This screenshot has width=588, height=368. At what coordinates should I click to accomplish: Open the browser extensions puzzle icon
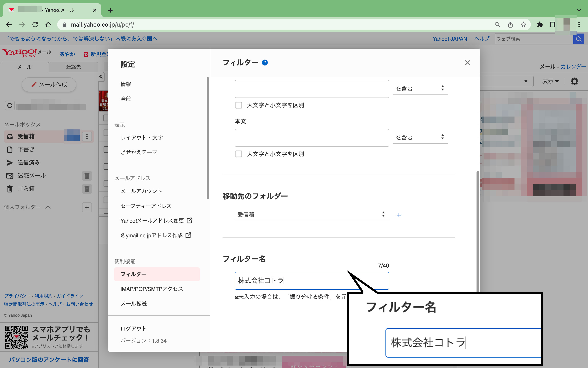540,25
